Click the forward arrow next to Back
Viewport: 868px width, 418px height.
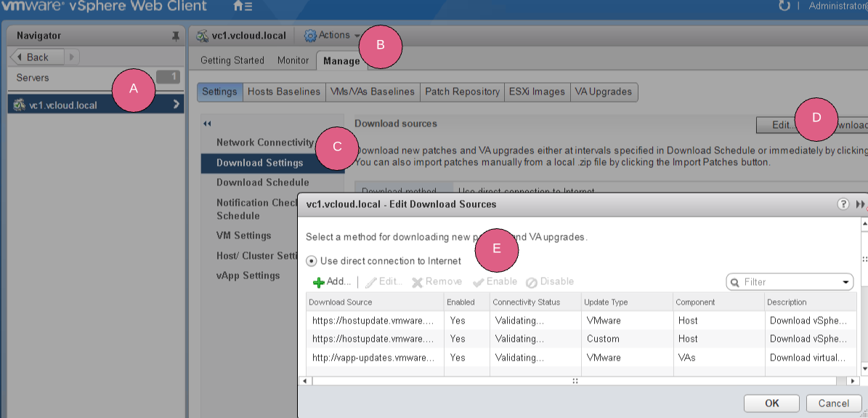(72, 57)
